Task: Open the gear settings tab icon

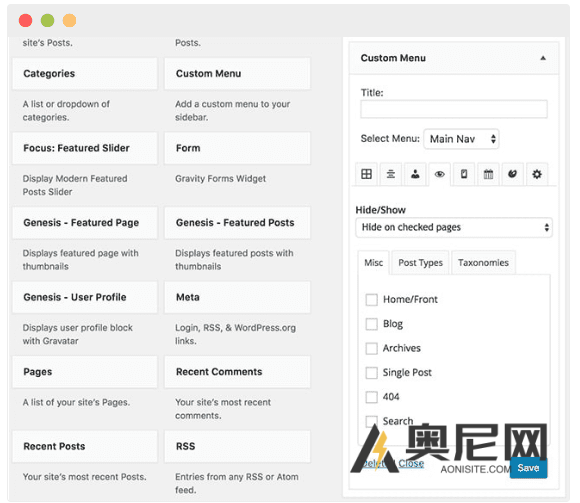Action: tap(537, 174)
